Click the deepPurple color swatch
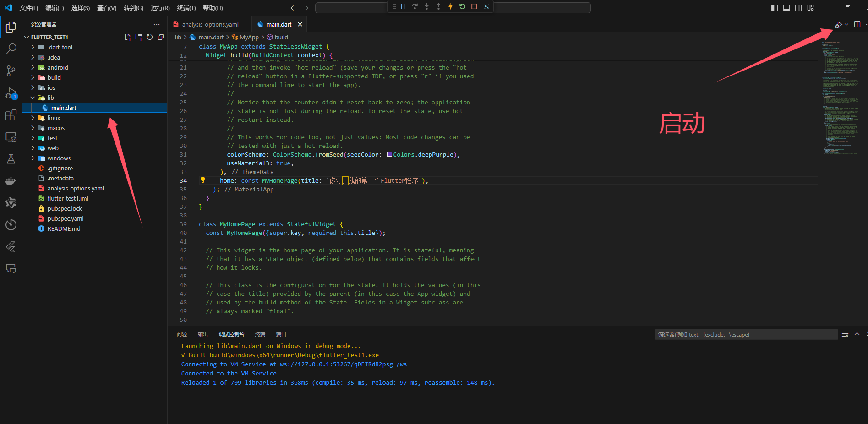Image resolution: width=868 pixels, height=424 pixels. (x=389, y=154)
